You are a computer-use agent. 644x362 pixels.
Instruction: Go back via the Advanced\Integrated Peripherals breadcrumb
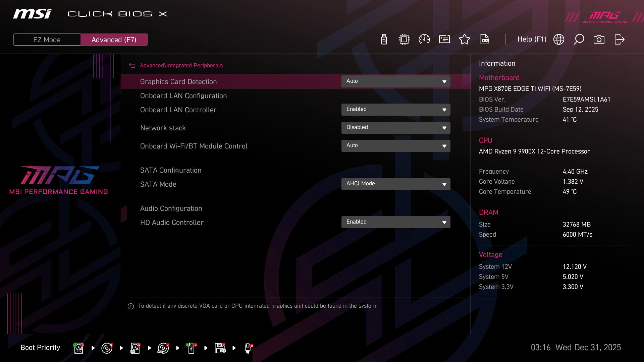(x=181, y=65)
